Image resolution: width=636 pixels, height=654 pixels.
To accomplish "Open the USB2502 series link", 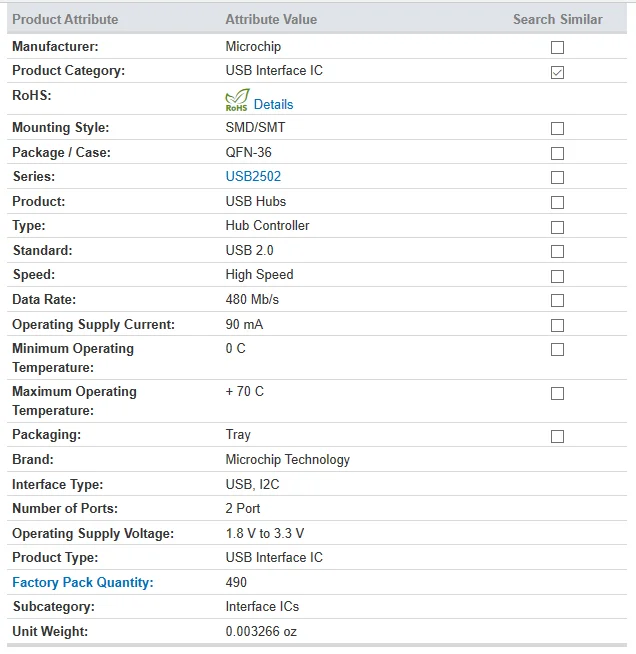I will (253, 176).
